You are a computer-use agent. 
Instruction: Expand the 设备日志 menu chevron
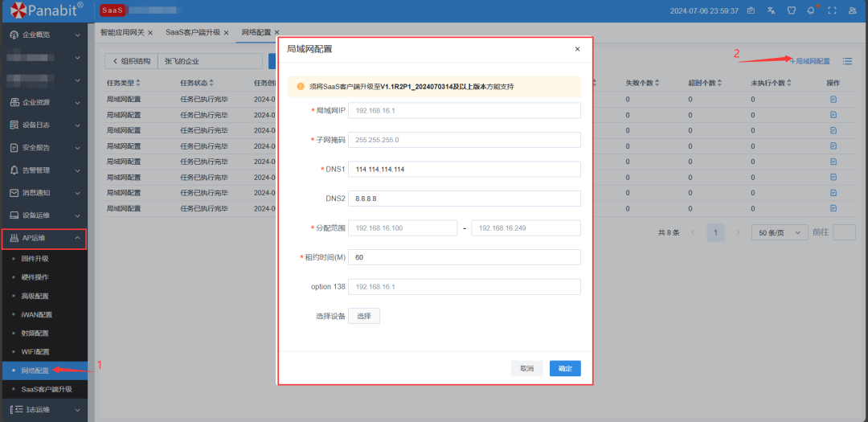tap(77, 125)
